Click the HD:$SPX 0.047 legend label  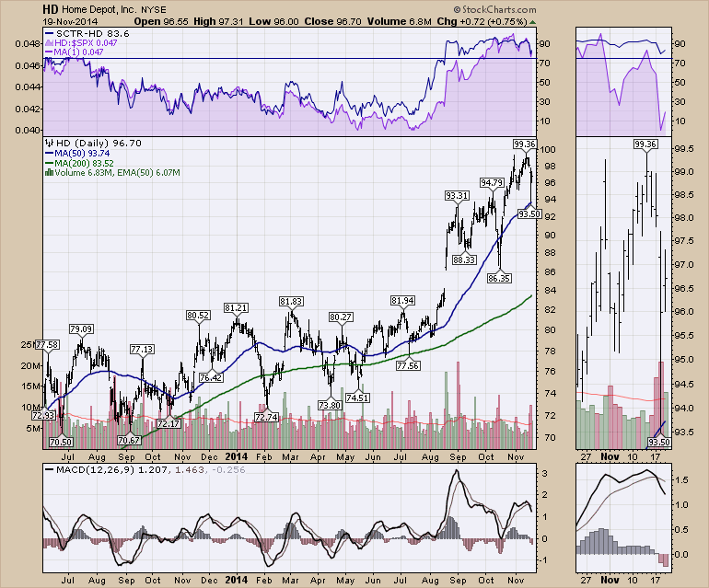point(81,43)
